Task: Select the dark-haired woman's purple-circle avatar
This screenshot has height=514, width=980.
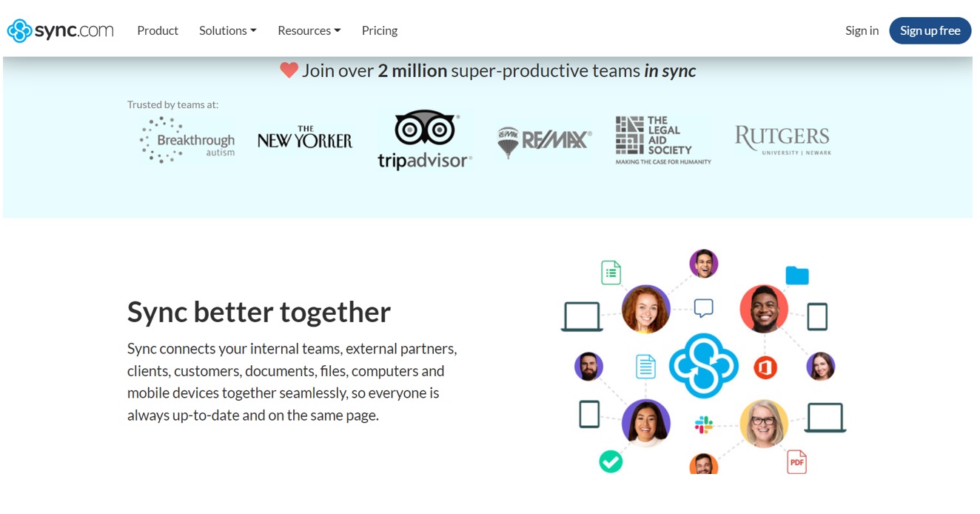Action: tap(646, 424)
